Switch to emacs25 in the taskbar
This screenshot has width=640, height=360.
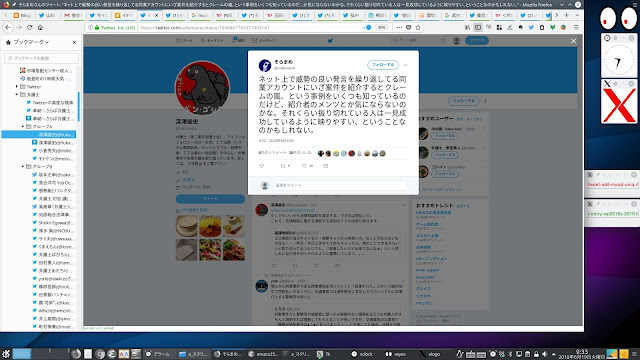tap(263, 354)
